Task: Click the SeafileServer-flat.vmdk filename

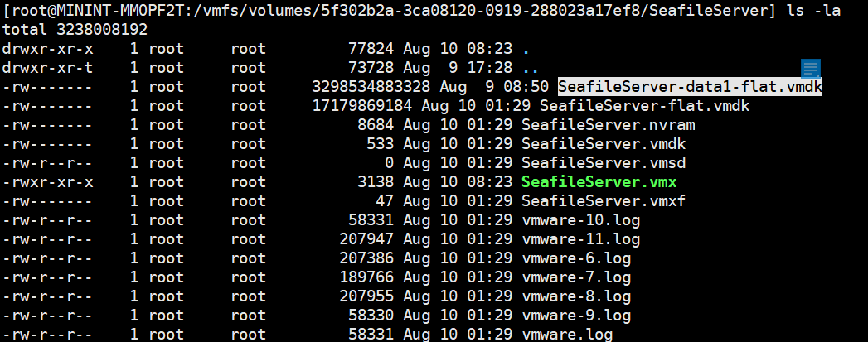Action: tap(645, 105)
